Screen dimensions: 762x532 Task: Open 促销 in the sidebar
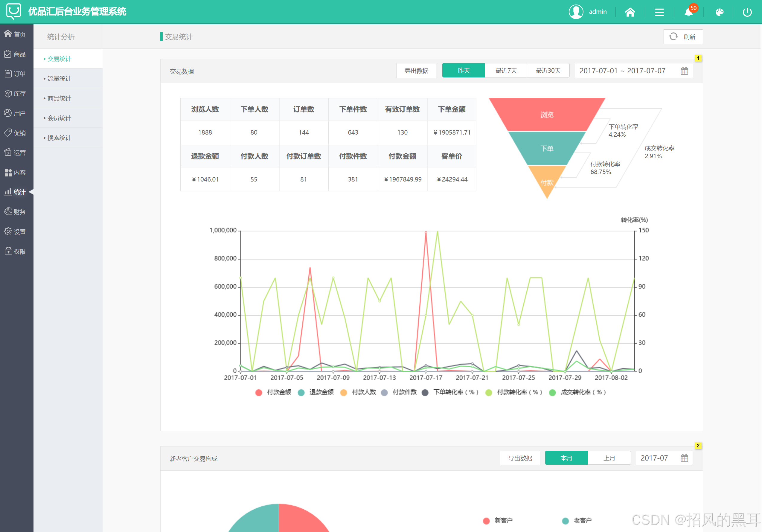(15, 133)
